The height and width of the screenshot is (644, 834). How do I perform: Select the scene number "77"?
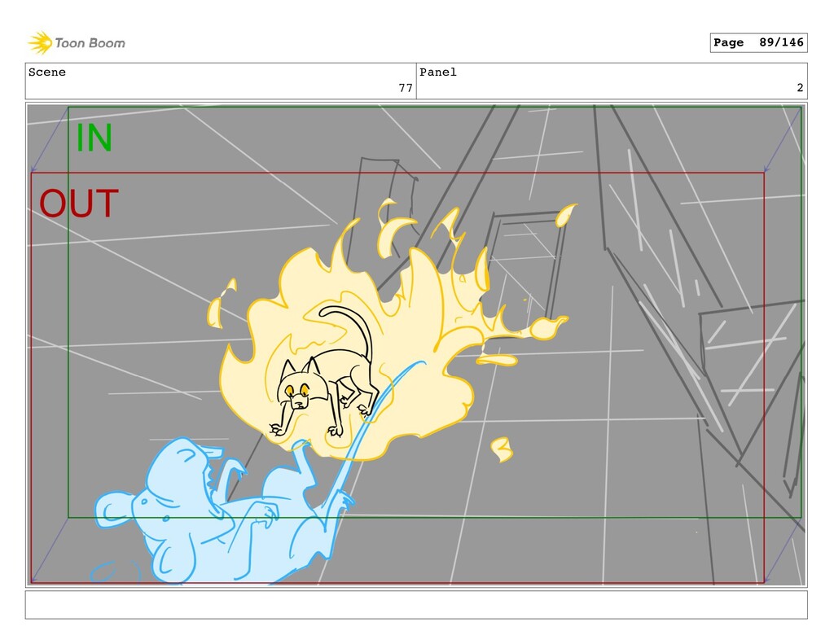(x=406, y=88)
